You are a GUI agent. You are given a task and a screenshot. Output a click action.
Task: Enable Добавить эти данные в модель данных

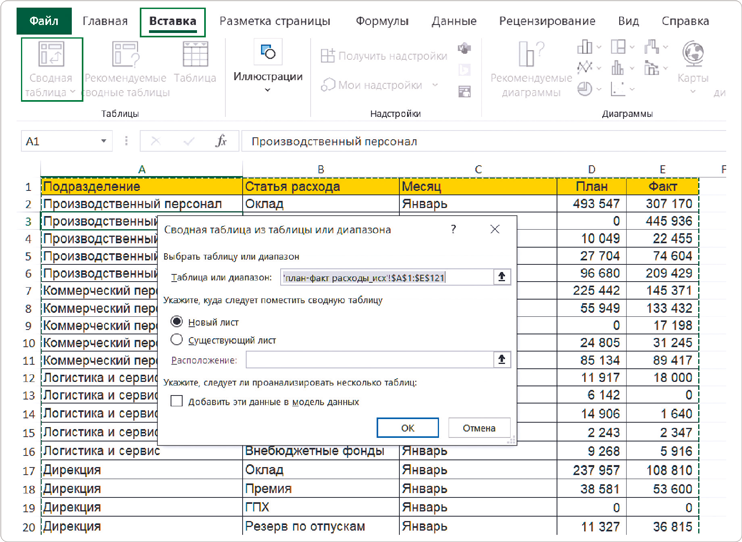[x=178, y=401]
